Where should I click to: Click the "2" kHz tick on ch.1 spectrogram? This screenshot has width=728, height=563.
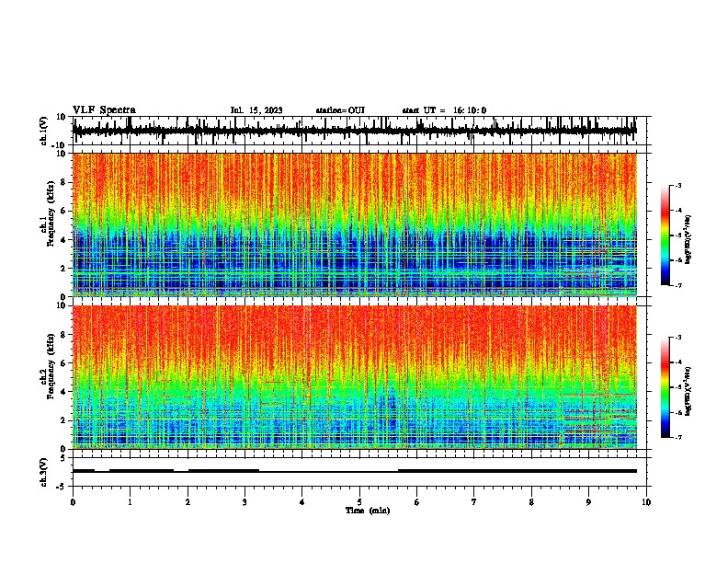click(x=63, y=269)
